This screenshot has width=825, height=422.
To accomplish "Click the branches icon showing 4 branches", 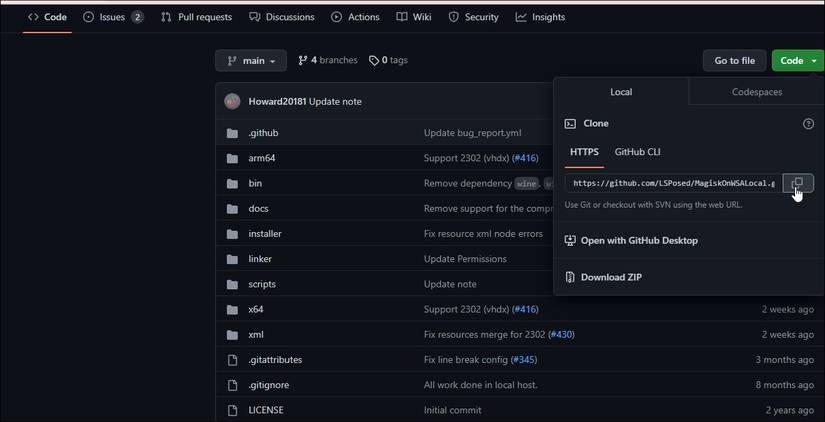I will (x=302, y=61).
